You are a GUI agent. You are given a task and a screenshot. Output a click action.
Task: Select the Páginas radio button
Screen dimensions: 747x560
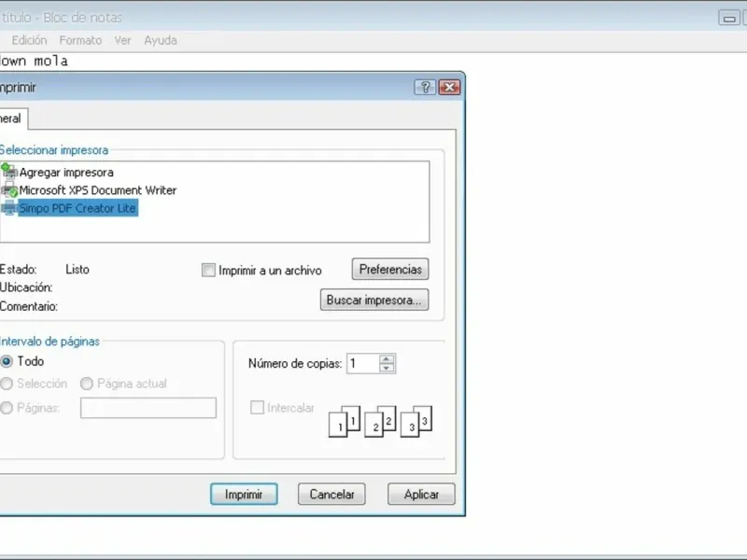tap(7, 408)
